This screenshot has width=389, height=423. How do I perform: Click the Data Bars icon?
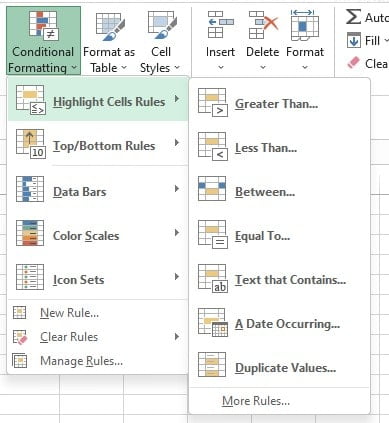click(30, 189)
